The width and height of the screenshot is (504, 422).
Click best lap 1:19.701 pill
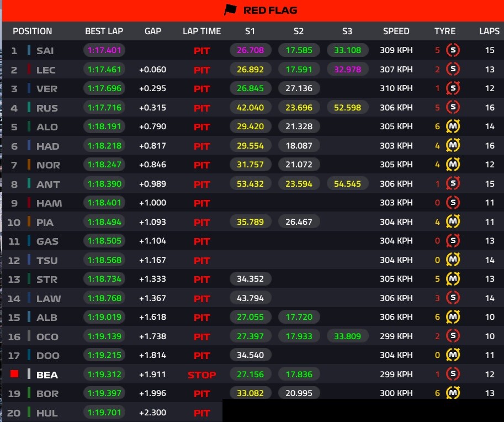tap(104, 413)
